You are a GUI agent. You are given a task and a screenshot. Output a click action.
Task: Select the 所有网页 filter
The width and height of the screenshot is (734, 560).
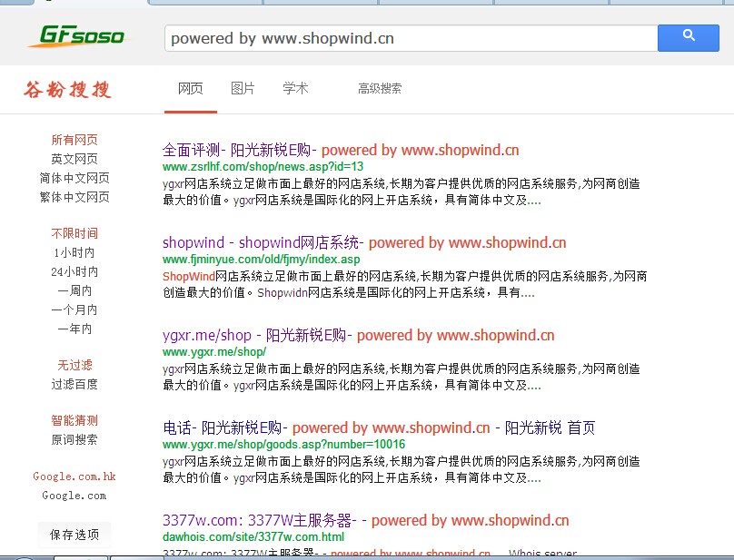coord(74,140)
